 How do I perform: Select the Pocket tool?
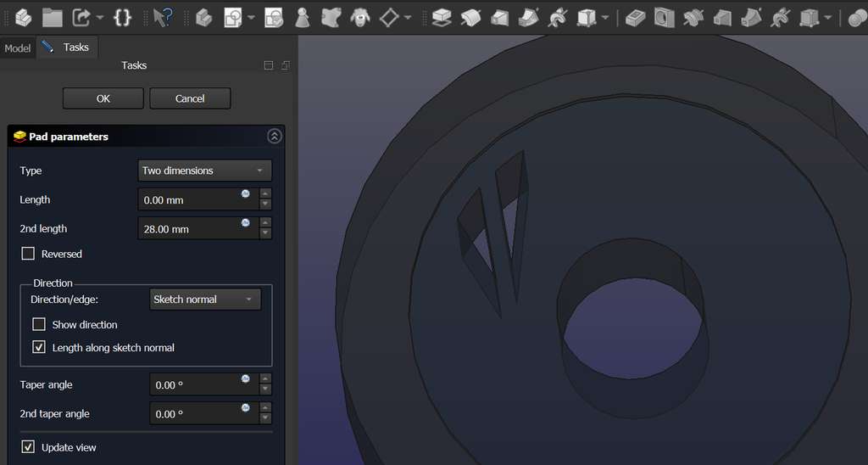[x=635, y=18]
